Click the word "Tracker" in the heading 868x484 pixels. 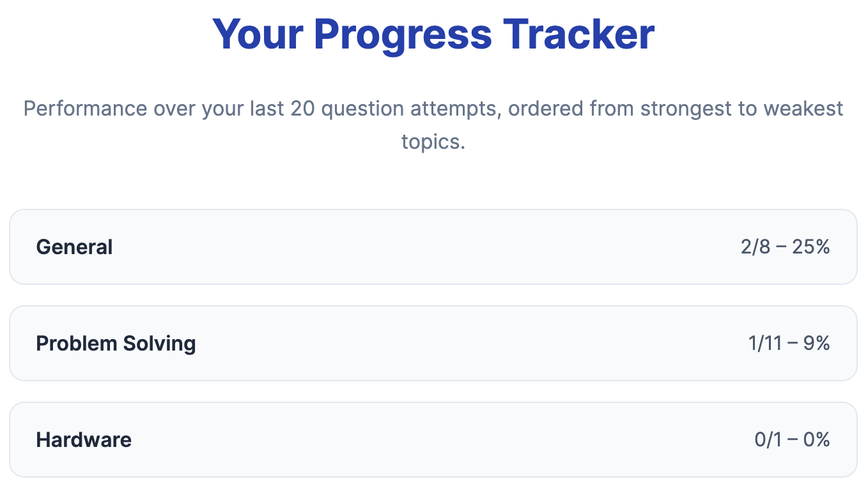pos(579,34)
